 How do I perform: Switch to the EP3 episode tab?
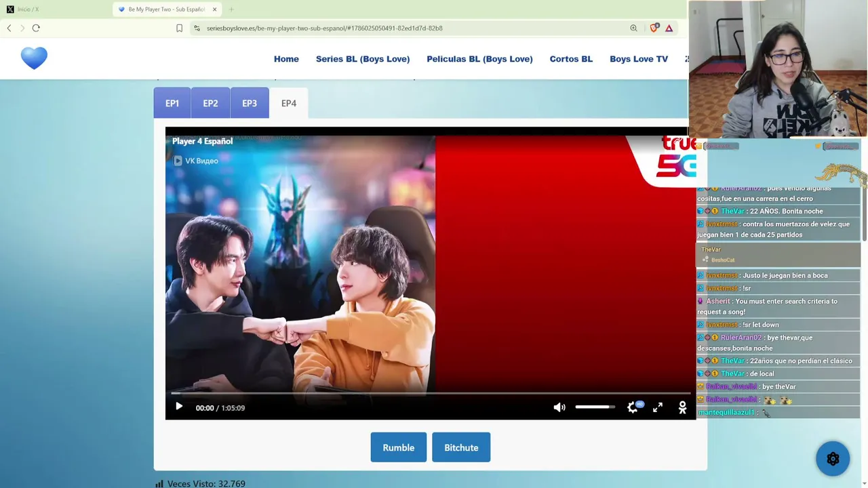tap(250, 103)
